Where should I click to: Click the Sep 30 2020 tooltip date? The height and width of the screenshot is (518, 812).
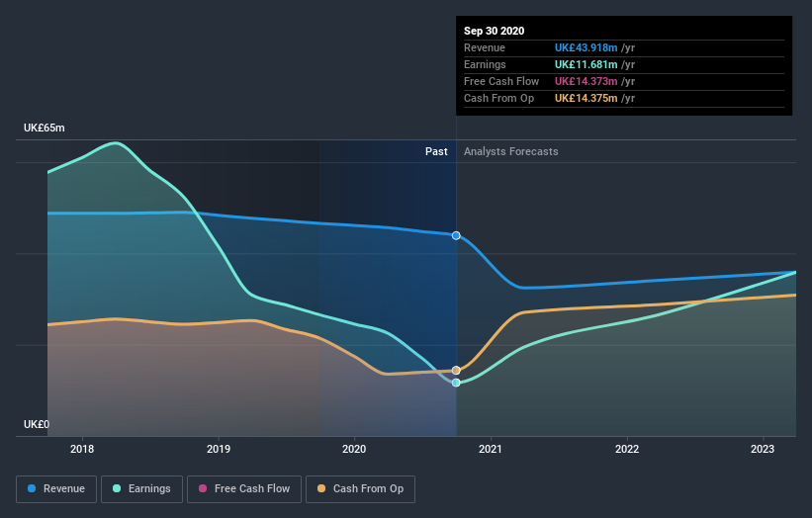pos(495,31)
